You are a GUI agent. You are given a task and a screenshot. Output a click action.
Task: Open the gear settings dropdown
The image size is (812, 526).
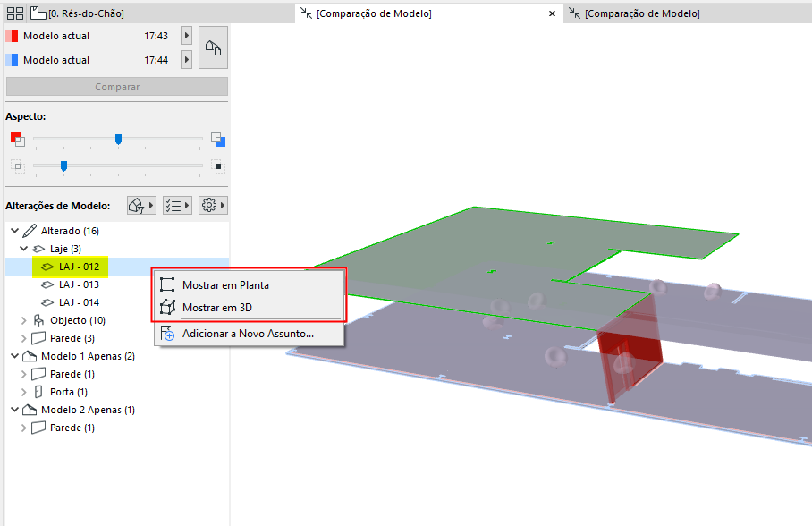[x=214, y=205]
